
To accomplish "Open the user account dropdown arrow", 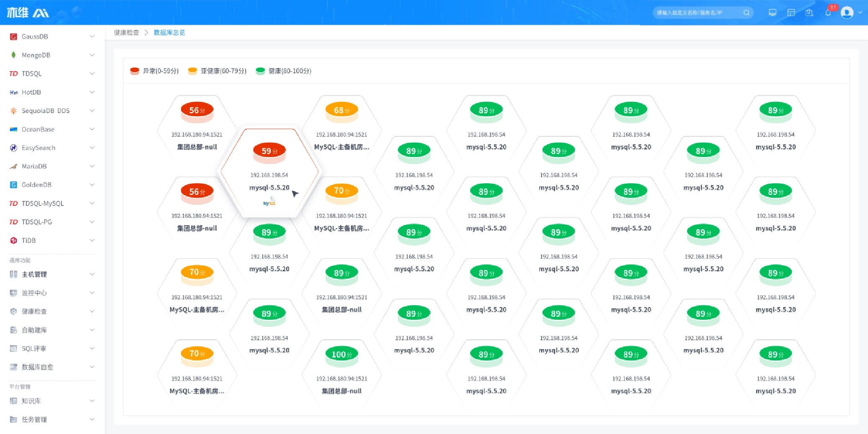I will 860,13.
